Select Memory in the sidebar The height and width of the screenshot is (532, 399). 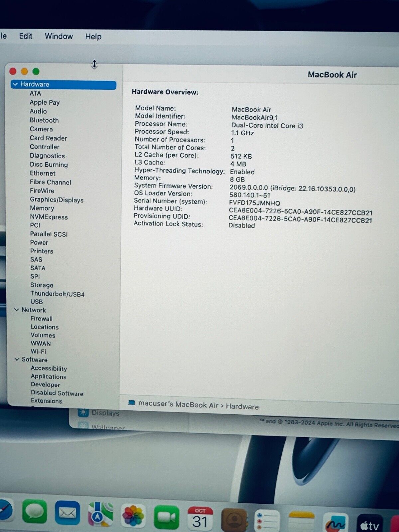click(x=42, y=208)
